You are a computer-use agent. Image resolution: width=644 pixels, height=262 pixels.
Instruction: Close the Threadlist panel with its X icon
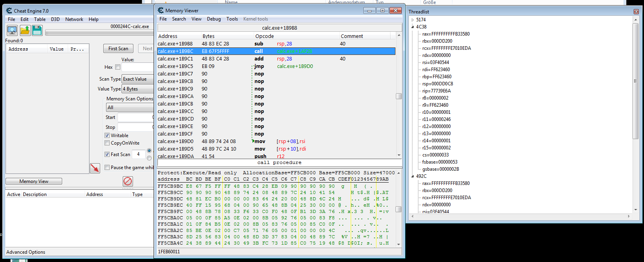point(636,12)
